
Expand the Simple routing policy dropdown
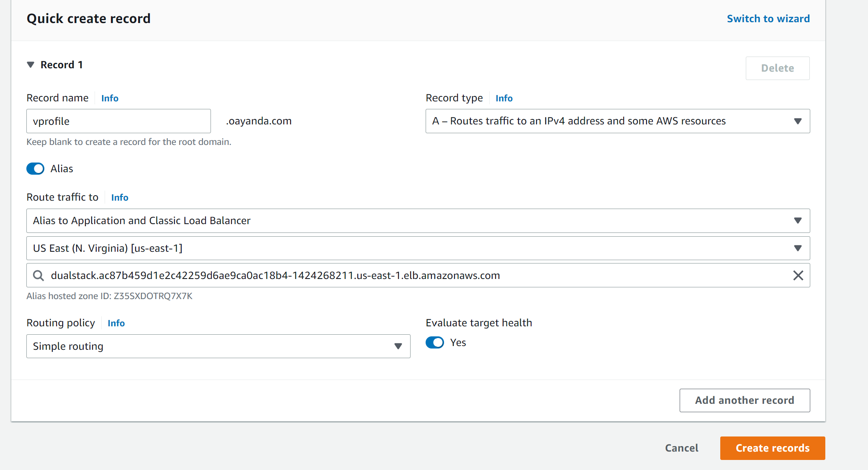point(218,346)
